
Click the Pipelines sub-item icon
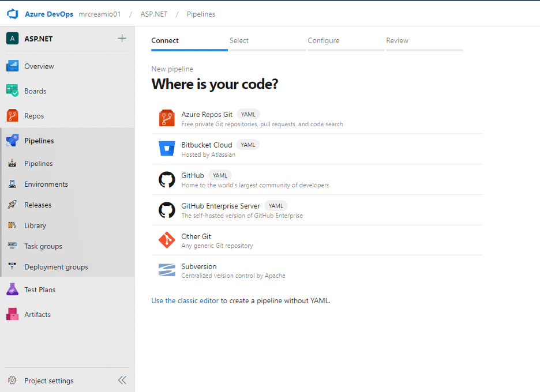[x=12, y=164]
